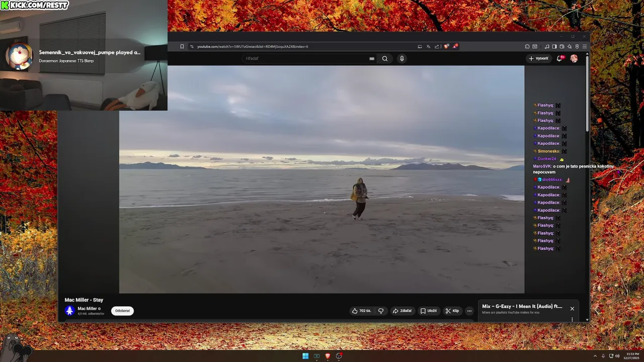Click the dislike thumbs-down button

point(381,311)
